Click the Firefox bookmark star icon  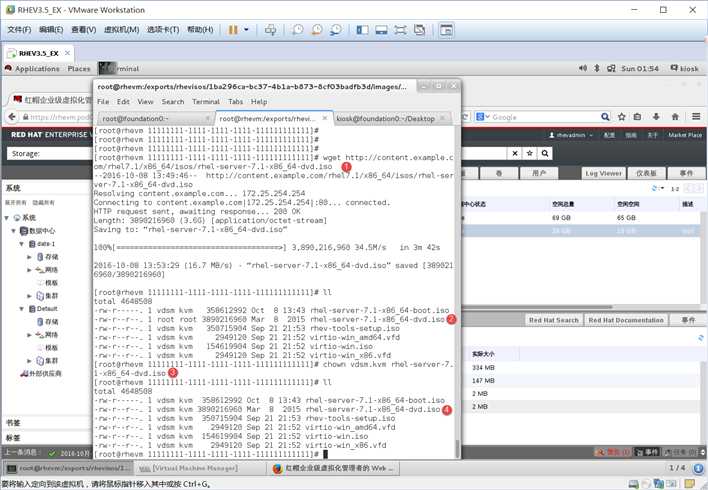click(x=622, y=117)
